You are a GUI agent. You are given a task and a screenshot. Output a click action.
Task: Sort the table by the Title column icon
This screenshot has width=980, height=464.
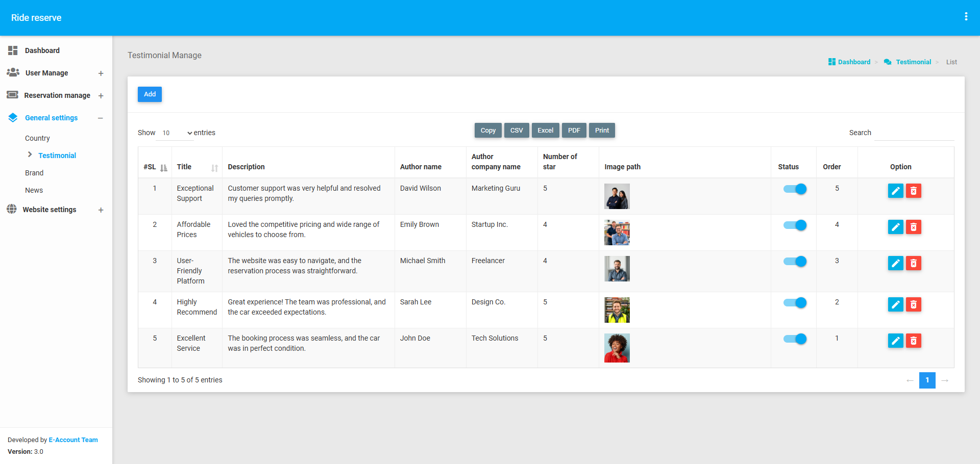[x=214, y=168]
